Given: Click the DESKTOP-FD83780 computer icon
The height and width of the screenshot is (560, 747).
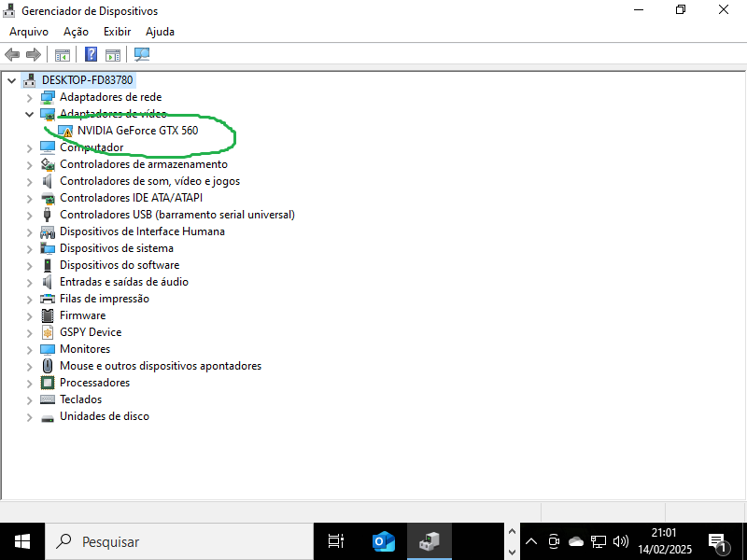Looking at the screenshot, I should [x=30, y=80].
